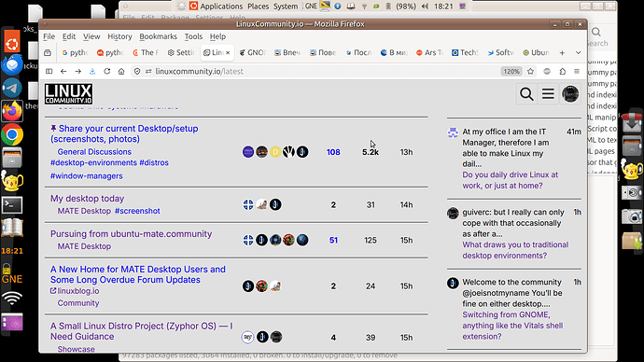Open the Help menu in Firefox

pyautogui.click(x=217, y=36)
